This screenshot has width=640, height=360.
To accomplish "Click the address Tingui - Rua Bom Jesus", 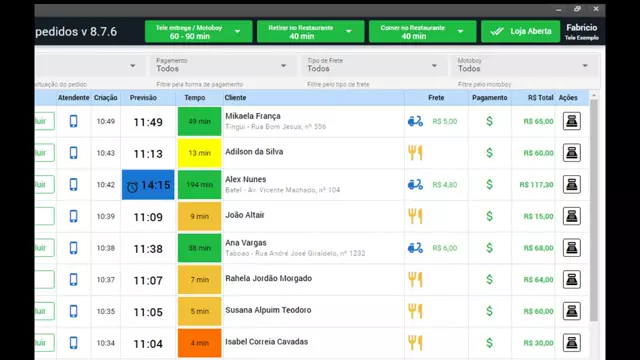I will pyautogui.click(x=276, y=127).
